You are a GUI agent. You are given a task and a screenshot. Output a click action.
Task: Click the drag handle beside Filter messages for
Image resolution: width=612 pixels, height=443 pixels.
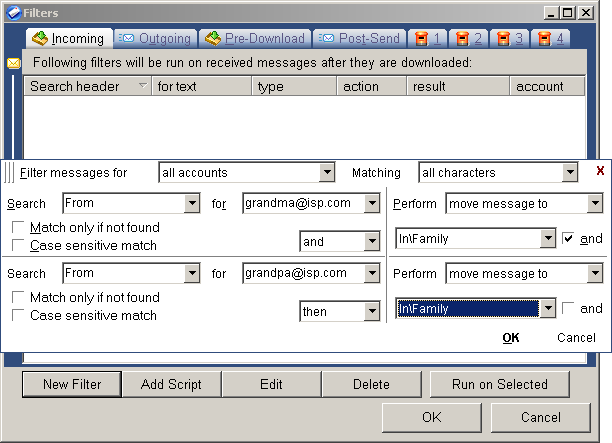11,172
